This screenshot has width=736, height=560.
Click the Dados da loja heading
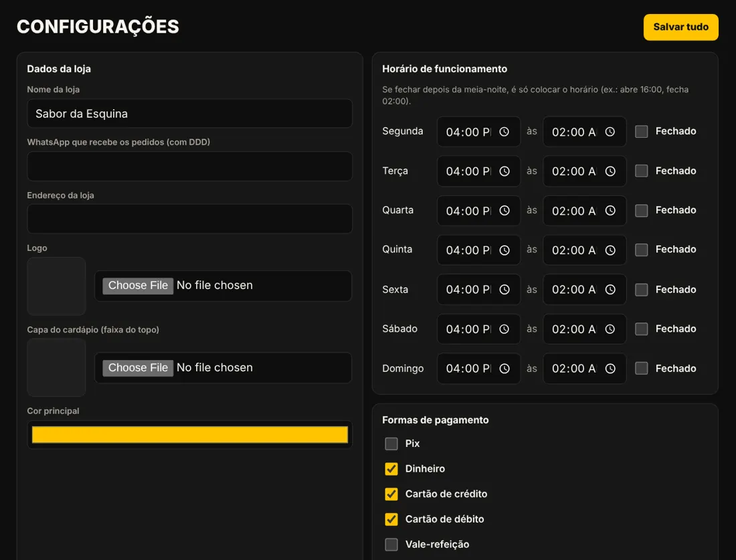coord(59,69)
